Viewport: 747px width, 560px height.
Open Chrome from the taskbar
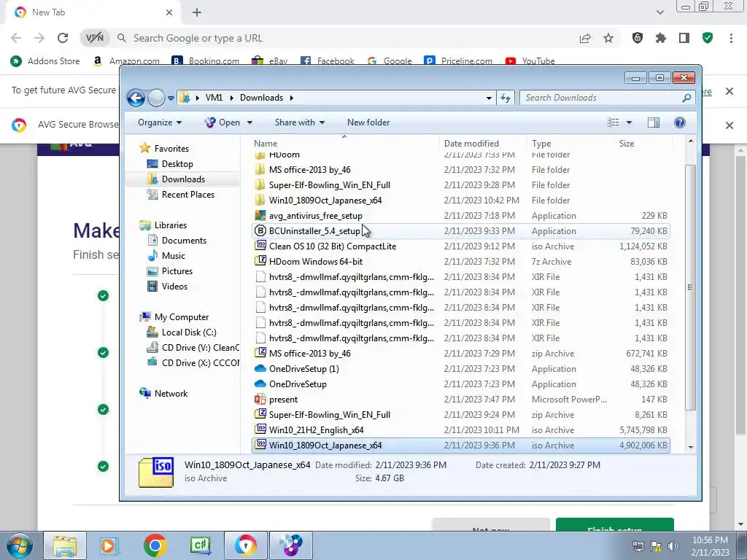(x=155, y=545)
